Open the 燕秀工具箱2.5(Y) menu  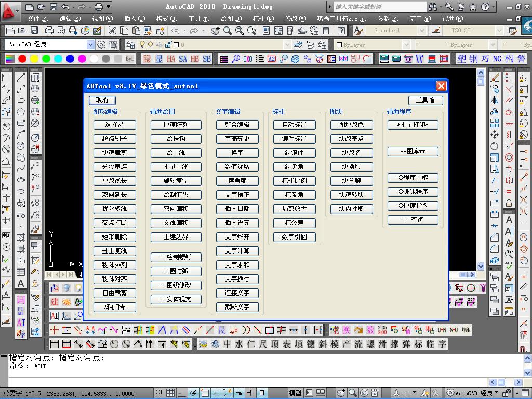point(342,19)
